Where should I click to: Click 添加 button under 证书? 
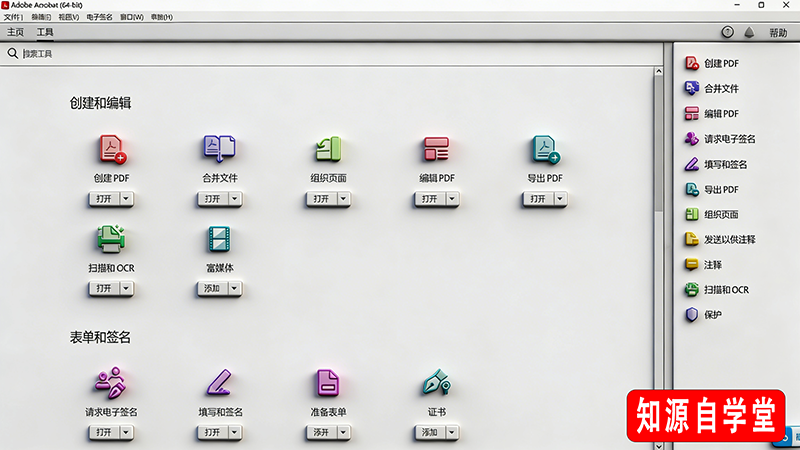(x=431, y=432)
